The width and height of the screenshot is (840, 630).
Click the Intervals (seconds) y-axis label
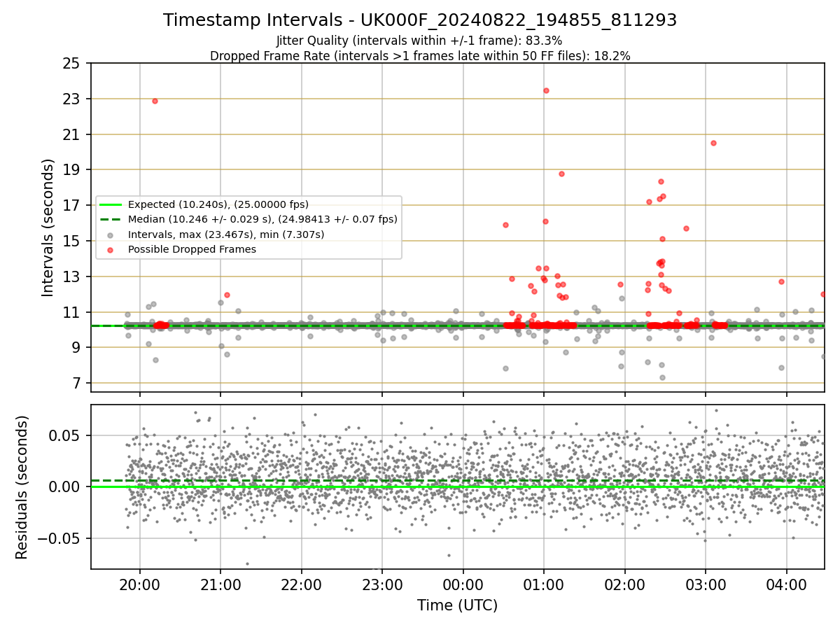pyautogui.click(x=48, y=227)
